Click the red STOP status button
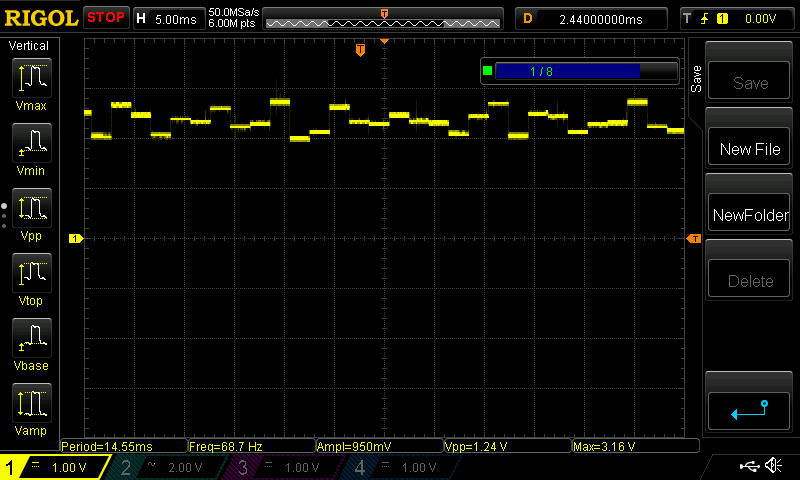 105,18
